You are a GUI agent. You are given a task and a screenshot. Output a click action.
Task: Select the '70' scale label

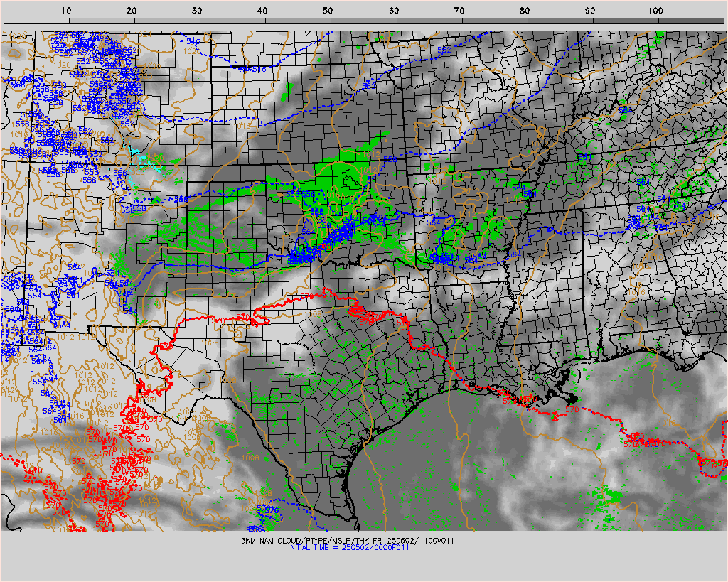(x=459, y=10)
